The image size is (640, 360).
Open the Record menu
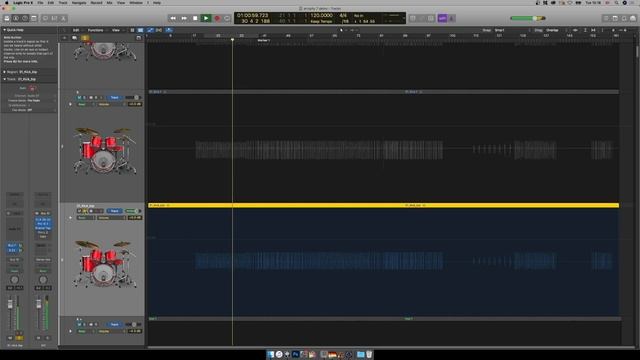[96, 2]
